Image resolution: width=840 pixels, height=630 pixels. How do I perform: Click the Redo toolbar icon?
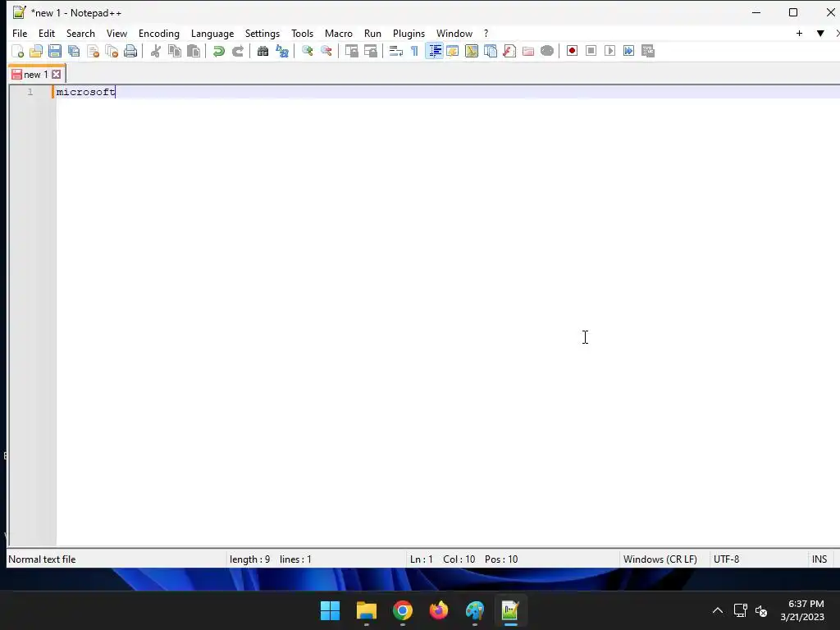[238, 51]
